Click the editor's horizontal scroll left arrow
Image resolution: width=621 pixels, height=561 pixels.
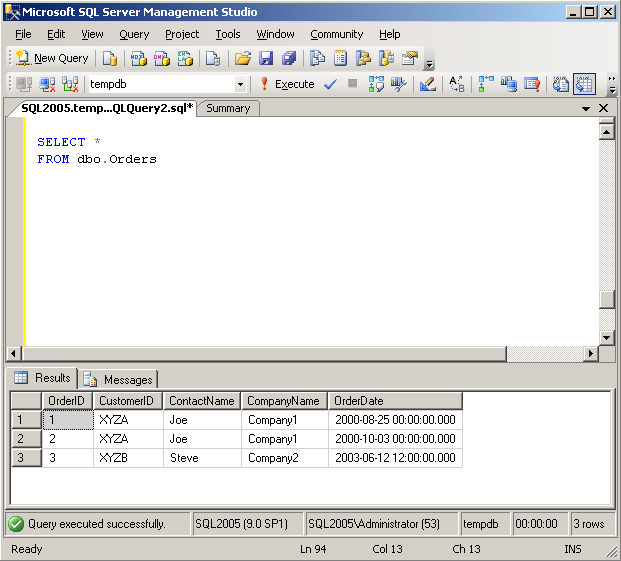pyautogui.click(x=14, y=353)
